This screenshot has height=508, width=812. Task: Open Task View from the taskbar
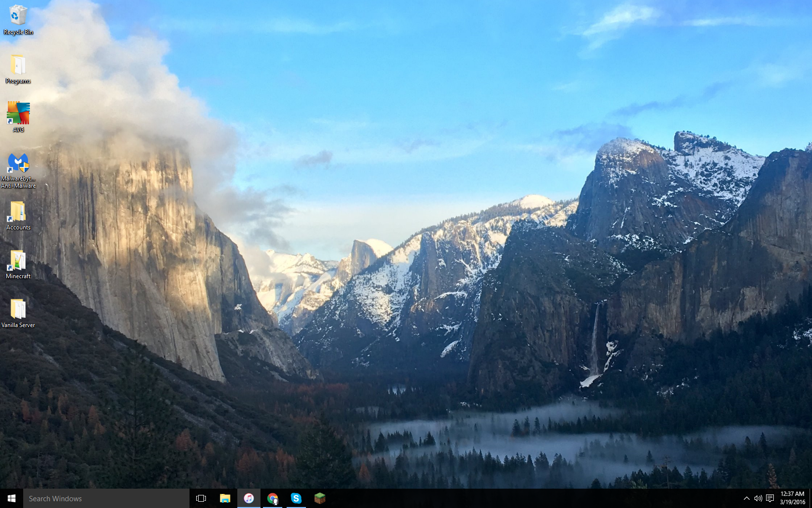[201, 498]
